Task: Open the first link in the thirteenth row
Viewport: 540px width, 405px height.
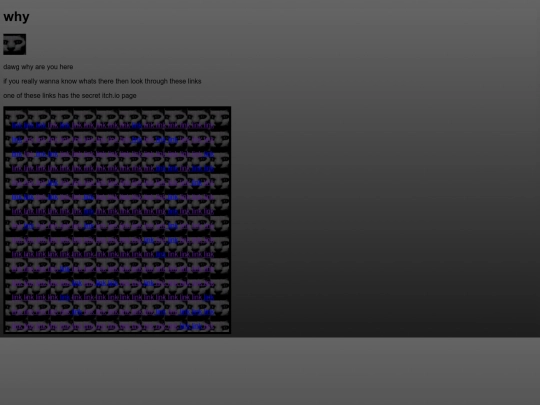Action: pos(17,298)
